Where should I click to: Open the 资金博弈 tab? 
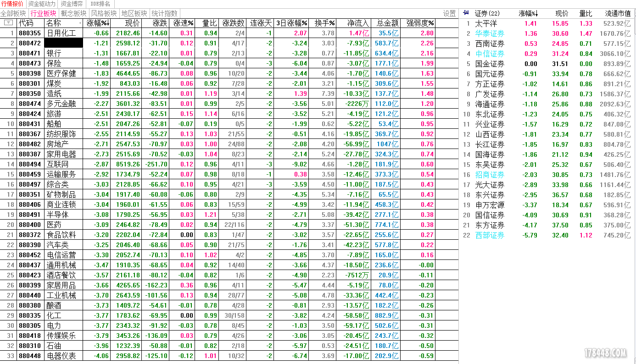[72, 4]
